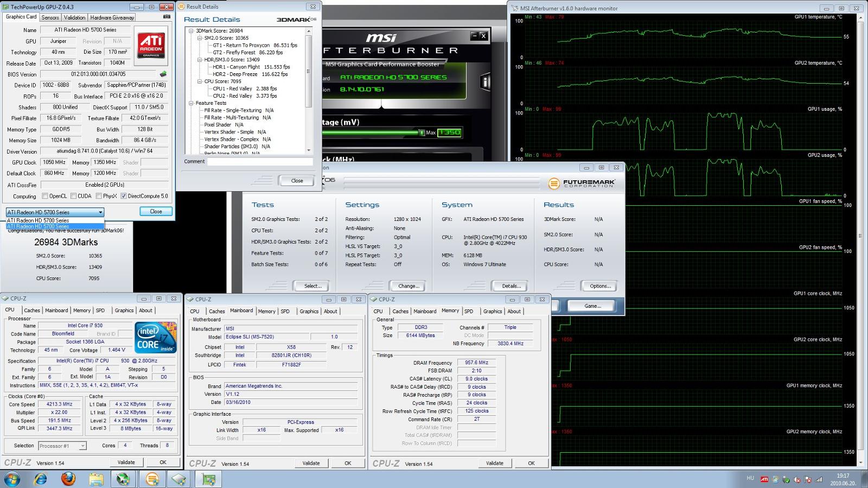Screen dimensions: 868x488
Task: Launch Internet Explorer from the taskbar
Action: pos(40,479)
